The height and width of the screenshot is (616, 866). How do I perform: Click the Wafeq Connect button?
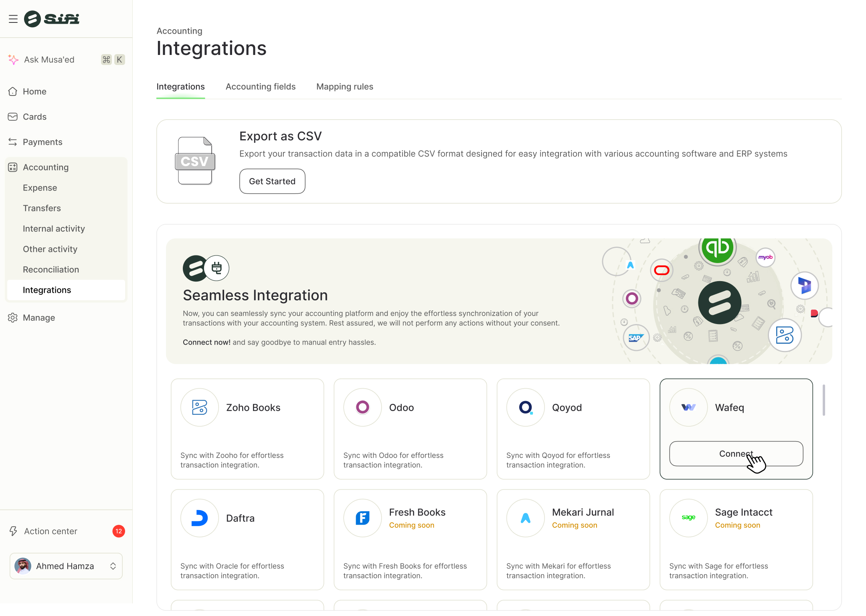[x=736, y=454]
